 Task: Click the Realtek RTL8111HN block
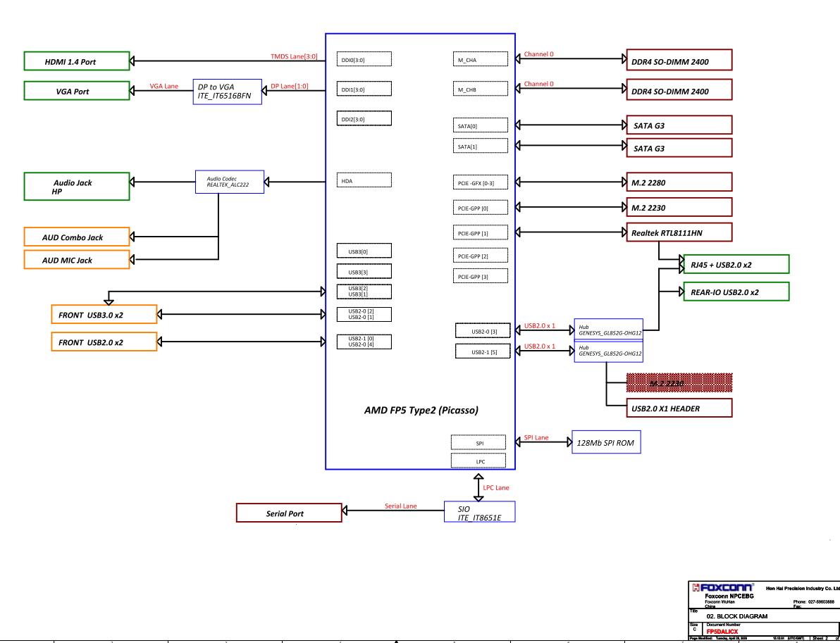[x=679, y=232]
